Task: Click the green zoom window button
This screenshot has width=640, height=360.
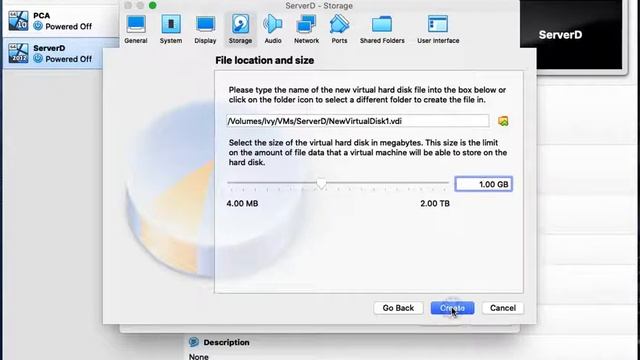Action: tap(153, 5)
